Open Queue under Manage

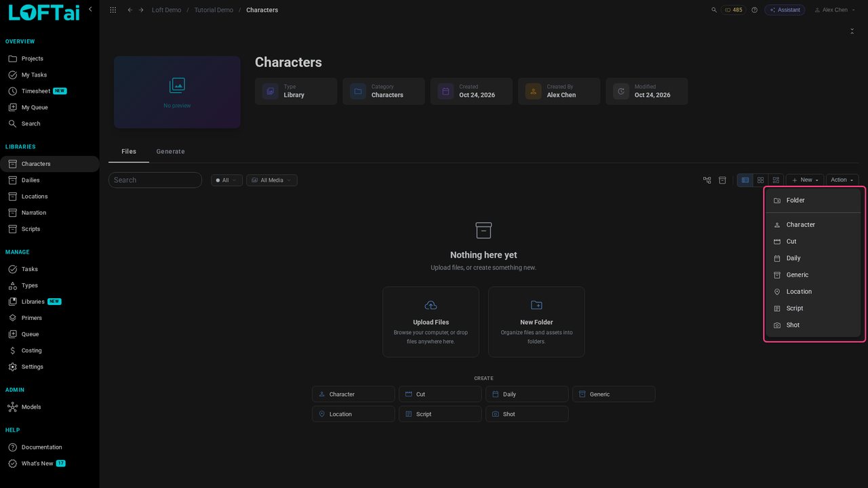pyautogui.click(x=50, y=334)
